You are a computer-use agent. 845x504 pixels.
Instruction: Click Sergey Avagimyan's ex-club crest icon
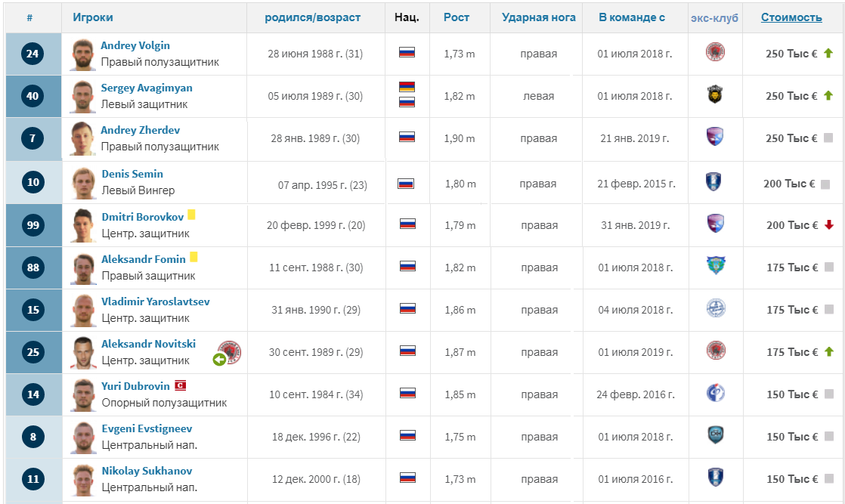[714, 95]
